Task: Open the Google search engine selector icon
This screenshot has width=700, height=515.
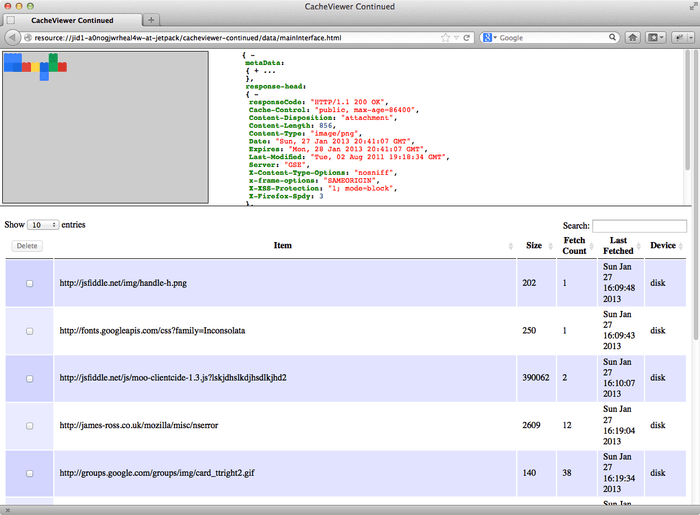Action: pos(488,38)
